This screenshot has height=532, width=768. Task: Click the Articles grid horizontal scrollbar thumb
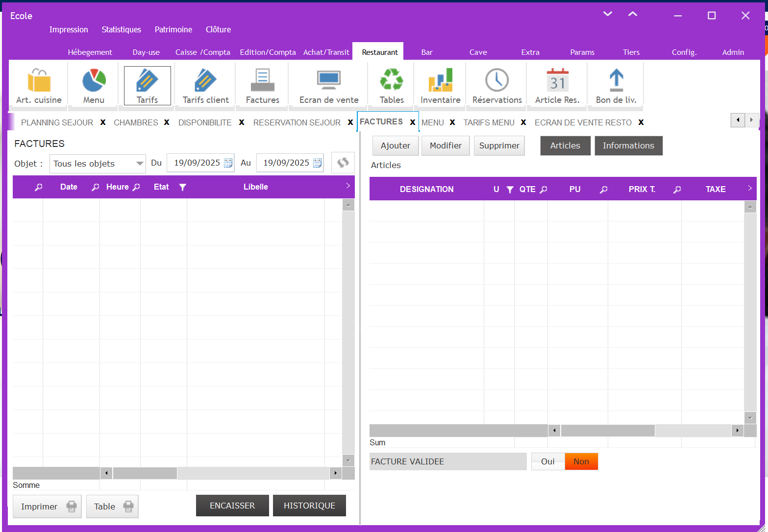coord(608,431)
